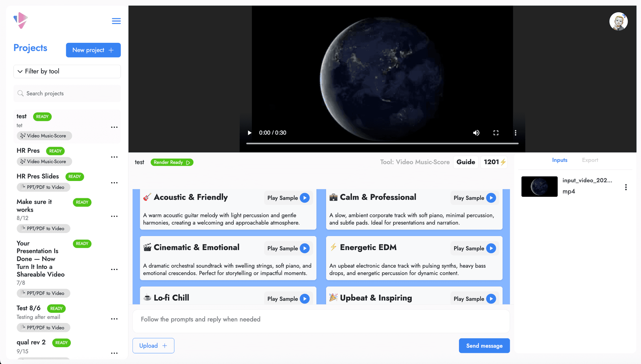Click the Render Ready status with play arrow
The image size is (641, 364).
tap(172, 162)
